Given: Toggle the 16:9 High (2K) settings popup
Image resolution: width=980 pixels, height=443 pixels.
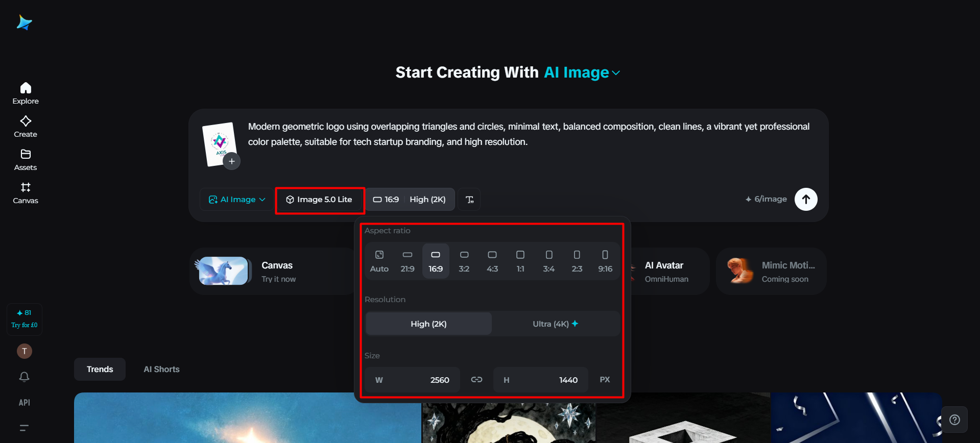Looking at the screenshot, I should coord(410,200).
